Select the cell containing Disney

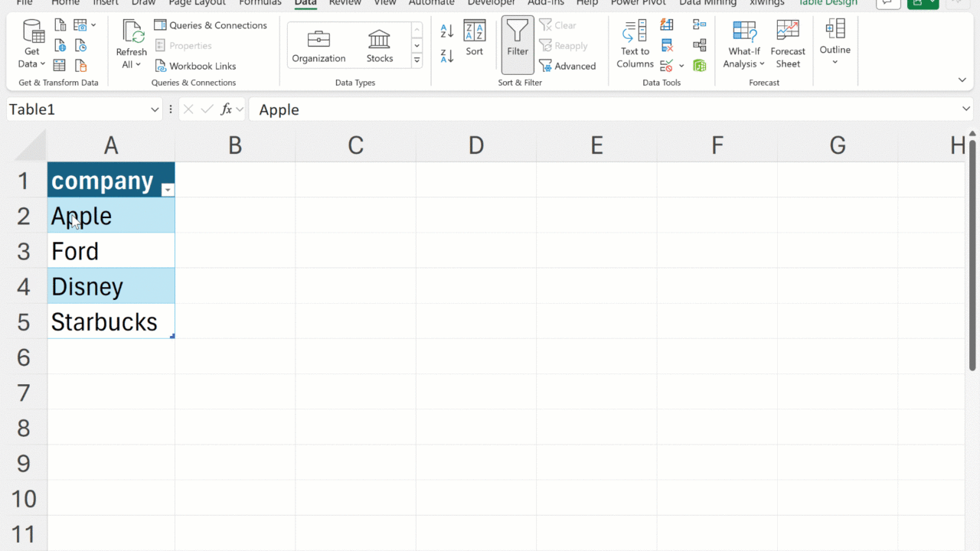[x=111, y=286]
